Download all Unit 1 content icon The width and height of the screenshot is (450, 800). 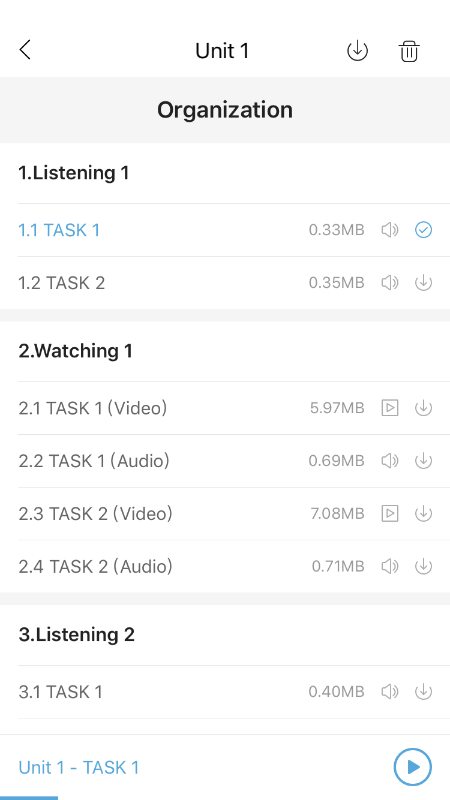(x=357, y=51)
